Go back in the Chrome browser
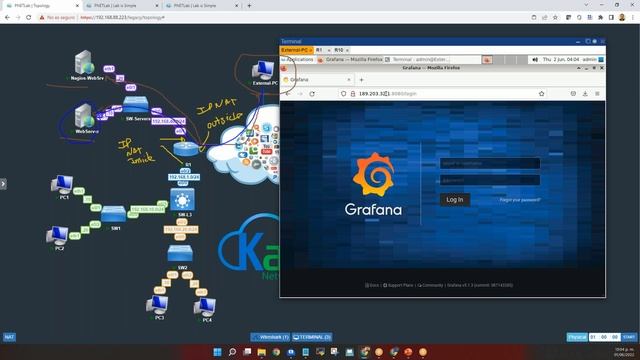The height and width of the screenshot is (360, 640). tap(7, 18)
